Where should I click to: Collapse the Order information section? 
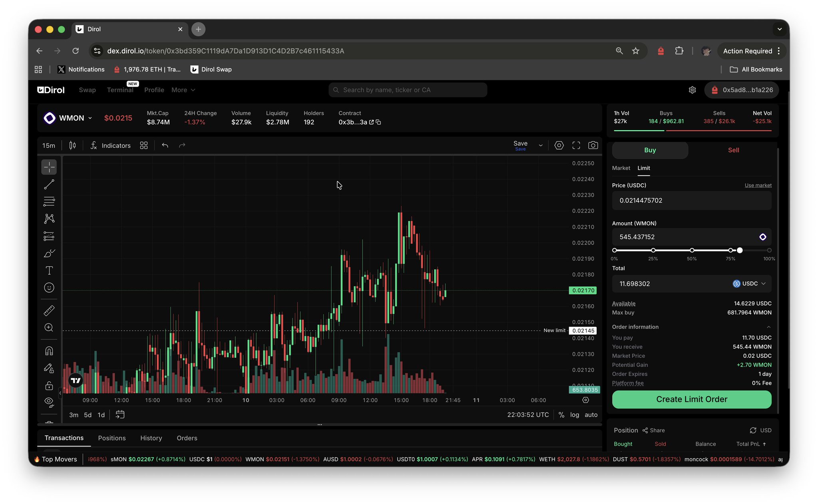coord(768,327)
